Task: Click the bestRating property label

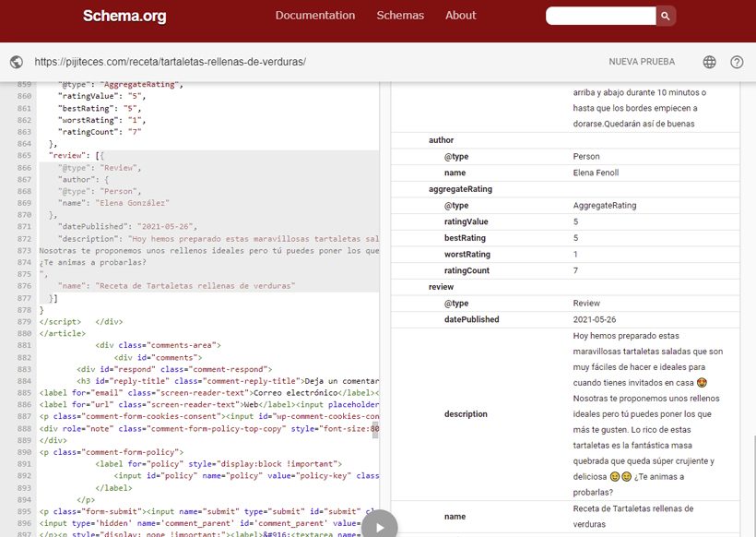Action: click(x=465, y=238)
